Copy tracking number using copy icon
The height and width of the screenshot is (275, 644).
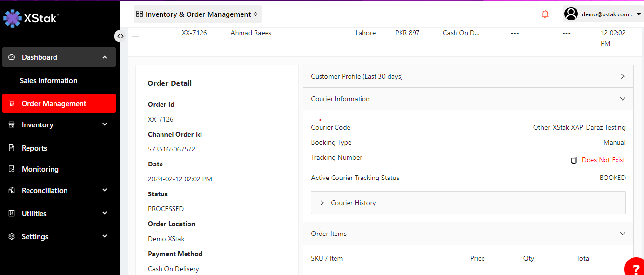pos(573,160)
